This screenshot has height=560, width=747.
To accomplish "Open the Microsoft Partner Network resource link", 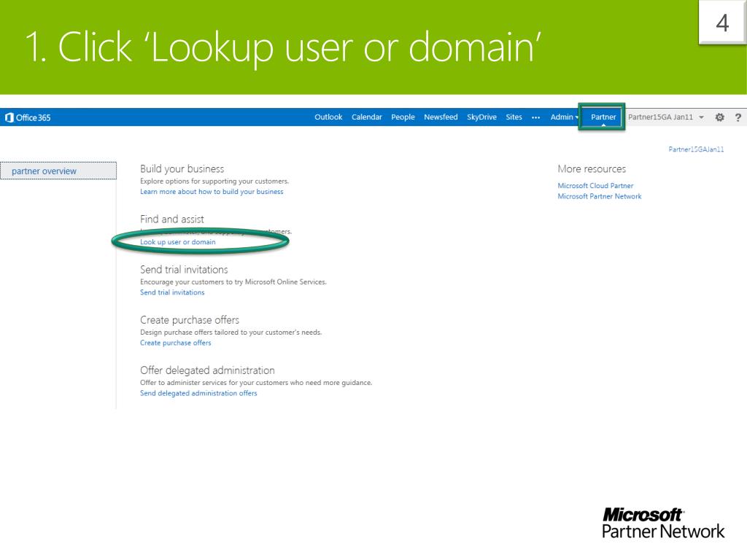I will tap(600, 196).
